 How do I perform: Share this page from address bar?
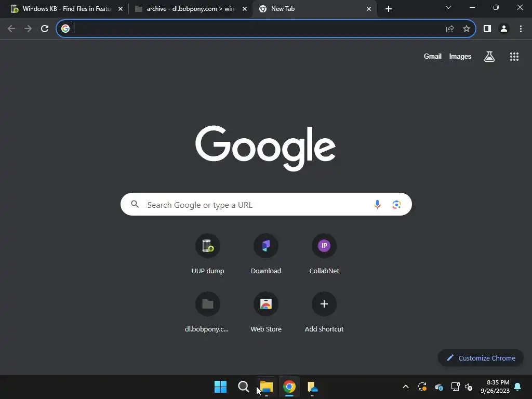coord(450,29)
